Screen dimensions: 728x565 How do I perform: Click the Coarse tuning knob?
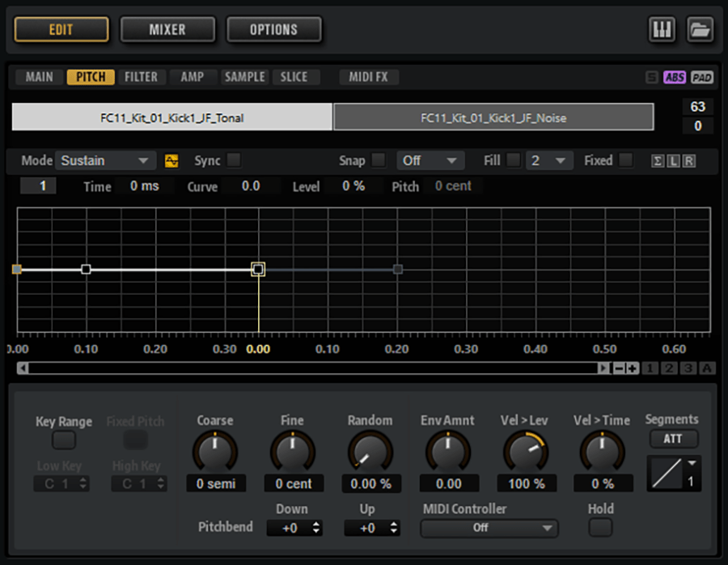pos(215,452)
